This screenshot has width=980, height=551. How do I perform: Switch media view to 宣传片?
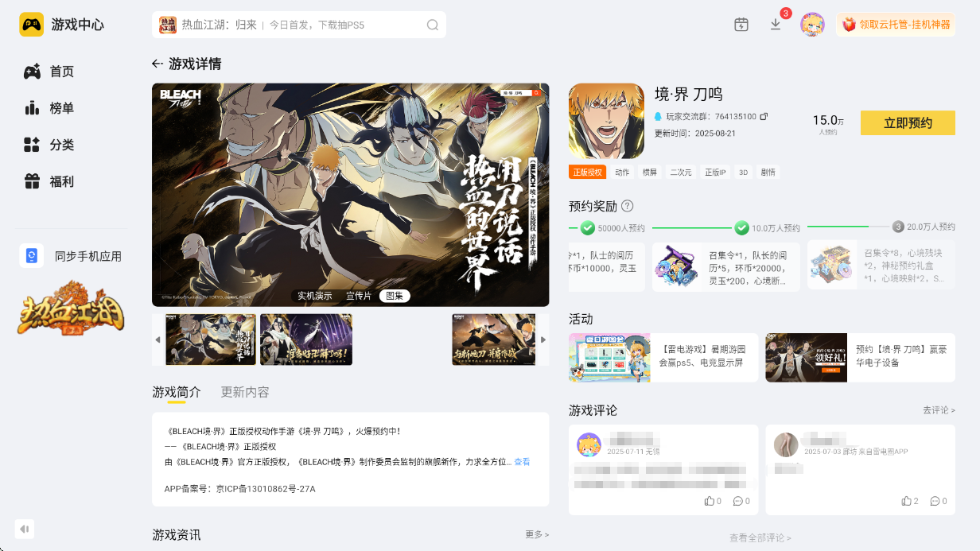click(359, 296)
